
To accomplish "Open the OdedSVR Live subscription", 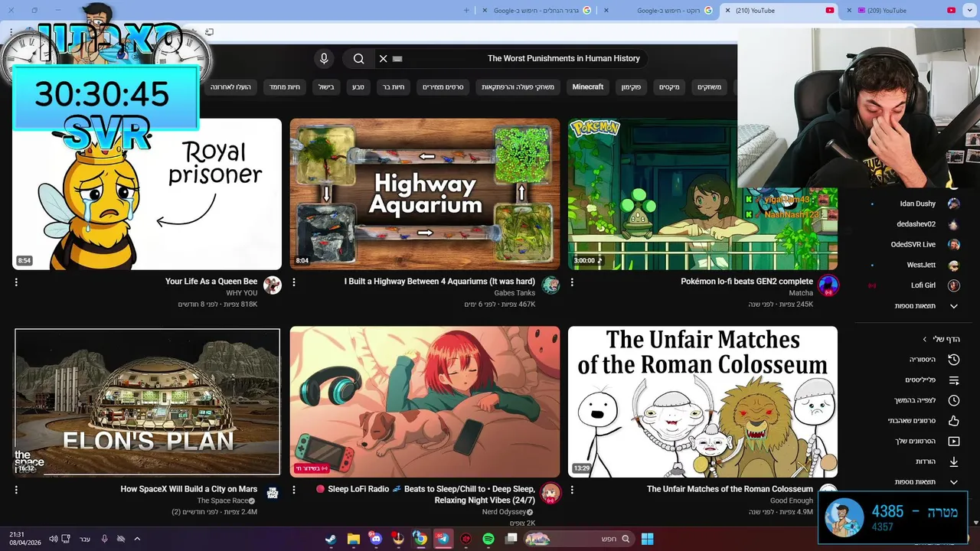I will coord(913,245).
